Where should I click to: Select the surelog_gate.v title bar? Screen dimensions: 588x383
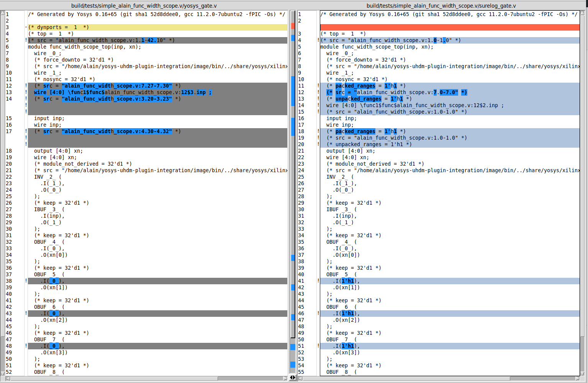tap(441, 5)
